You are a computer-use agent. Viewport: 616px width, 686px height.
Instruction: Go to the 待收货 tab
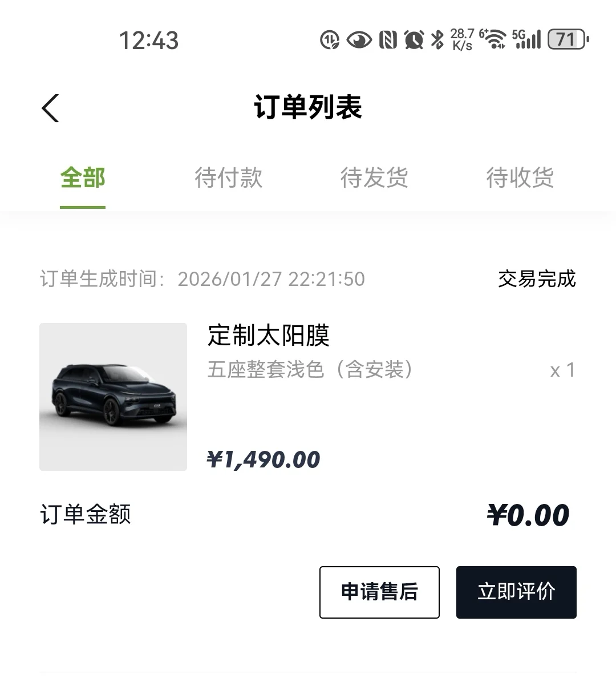520,177
